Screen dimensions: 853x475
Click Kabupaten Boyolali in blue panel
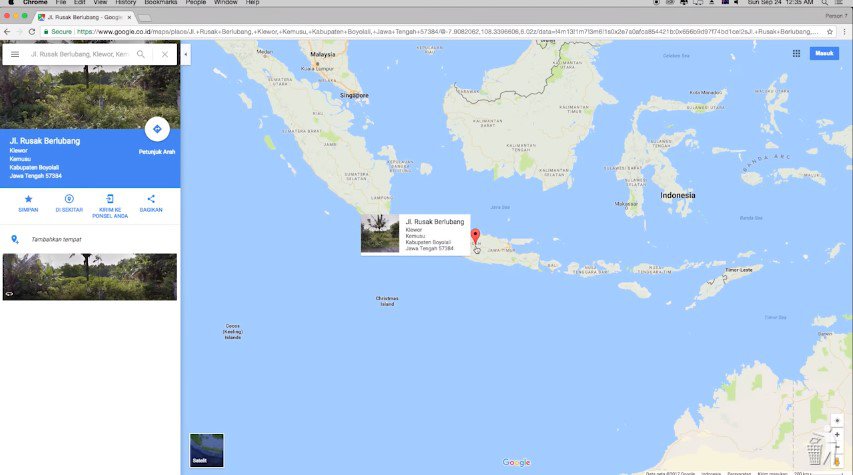click(34, 168)
